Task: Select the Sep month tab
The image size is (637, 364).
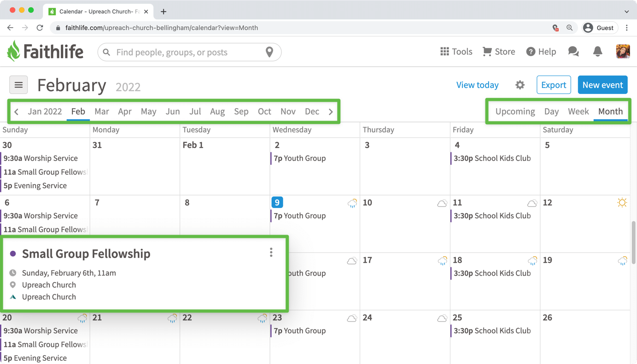Action: 241,111
